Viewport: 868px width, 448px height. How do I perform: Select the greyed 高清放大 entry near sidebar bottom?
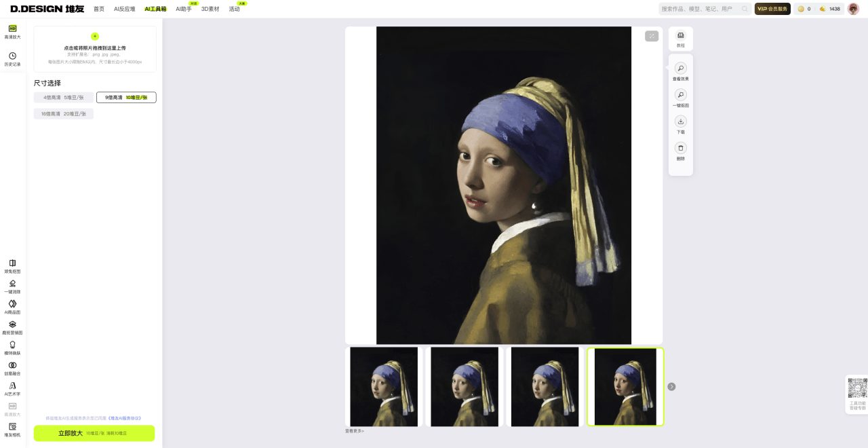pyautogui.click(x=12, y=409)
